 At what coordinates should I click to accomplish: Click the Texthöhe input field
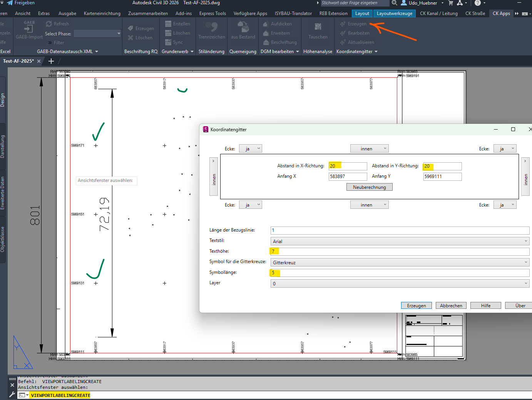coord(400,252)
